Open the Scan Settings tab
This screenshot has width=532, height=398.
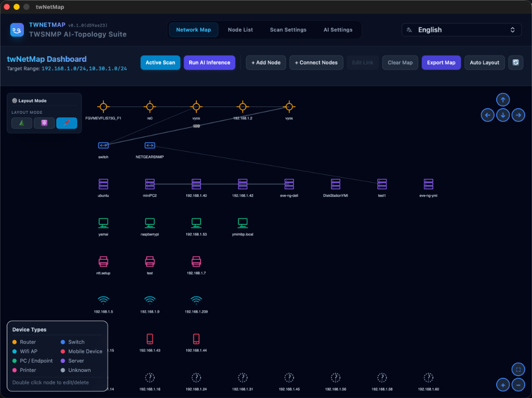[x=288, y=30]
